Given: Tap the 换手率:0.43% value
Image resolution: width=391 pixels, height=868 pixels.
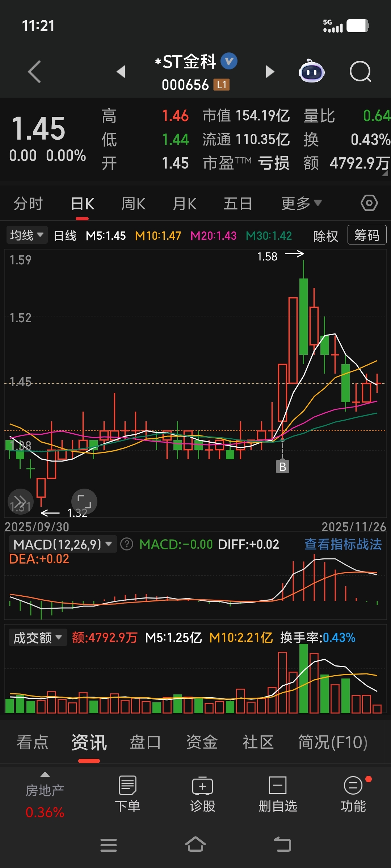Looking at the screenshot, I should (318, 638).
